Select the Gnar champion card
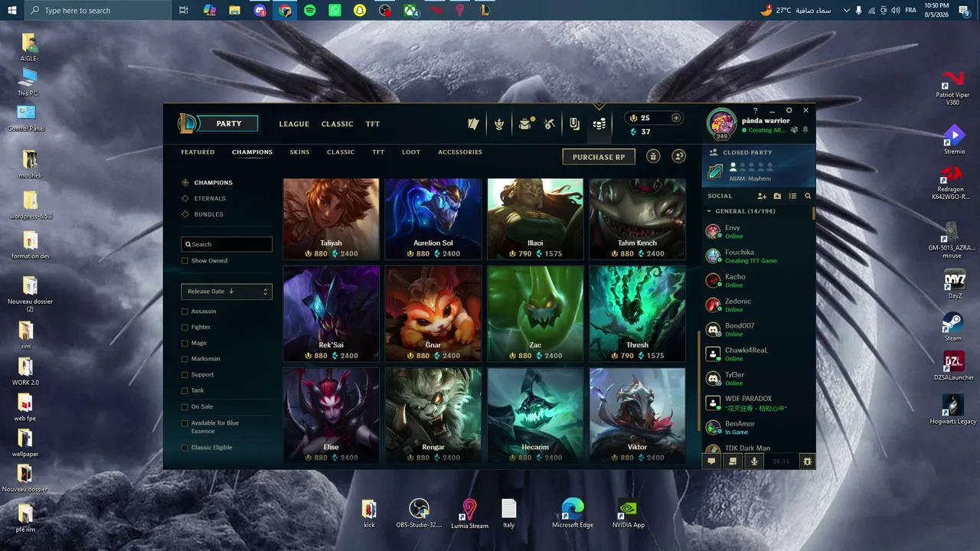Image resolution: width=980 pixels, height=551 pixels. pos(433,314)
